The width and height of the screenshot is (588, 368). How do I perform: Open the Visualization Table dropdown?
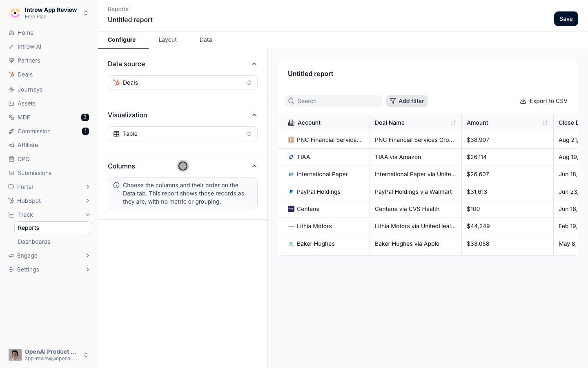(183, 134)
